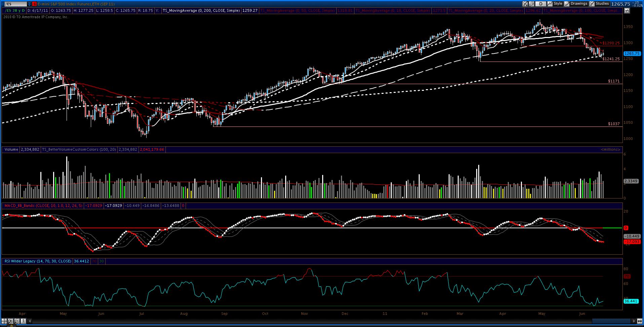The height and width of the screenshot is (327, 644).
Task: Click the $1290.25 price level label
Action: pyautogui.click(x=611, y=43)
